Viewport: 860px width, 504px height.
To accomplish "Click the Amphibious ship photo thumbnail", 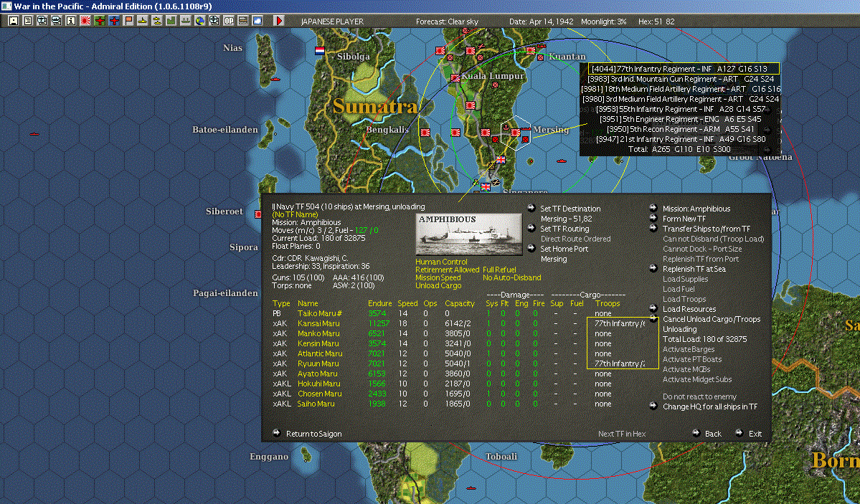I will click(469, 234).
